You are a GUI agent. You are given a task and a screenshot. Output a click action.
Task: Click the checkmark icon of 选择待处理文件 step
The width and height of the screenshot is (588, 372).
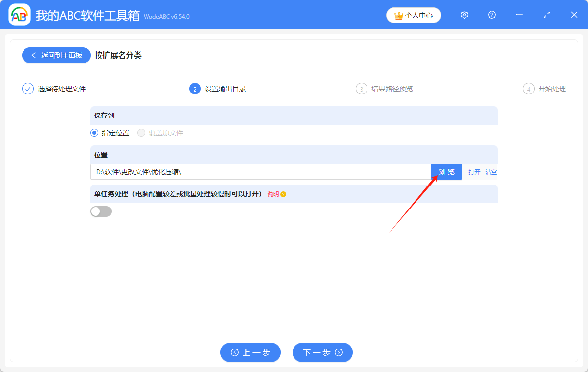coord(27,89)
